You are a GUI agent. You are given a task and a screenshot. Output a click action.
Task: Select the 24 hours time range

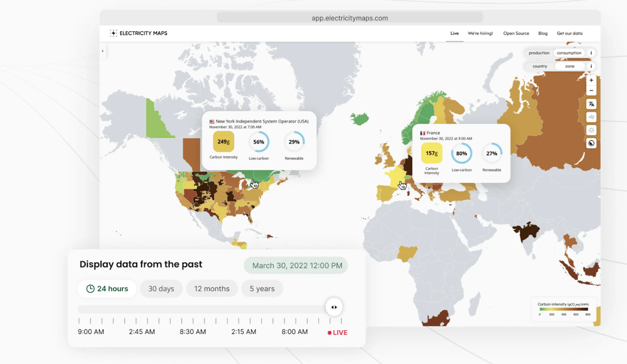(107, 289)
